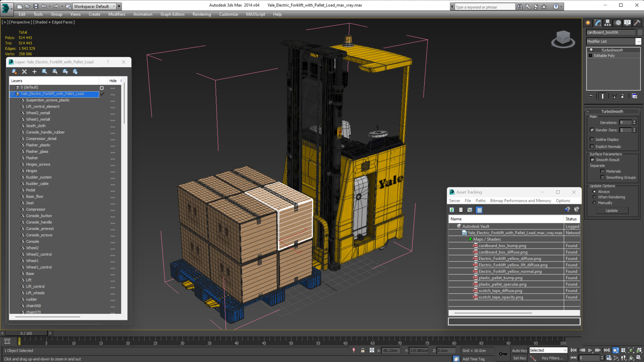Open the Hierarchy command panel tab
The height and width of the screenshot is (362, 644).
coord(607,23)
